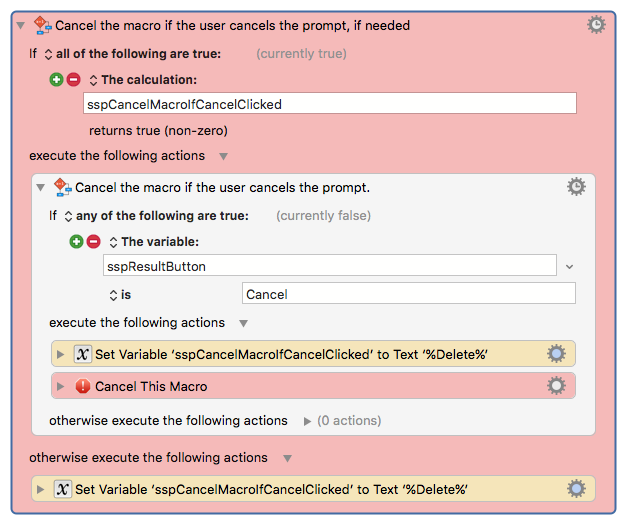The width and height of the screenshot is (627, 528).
Task: Click gear on bottom Set Variable action
Action: coord(576,489)
